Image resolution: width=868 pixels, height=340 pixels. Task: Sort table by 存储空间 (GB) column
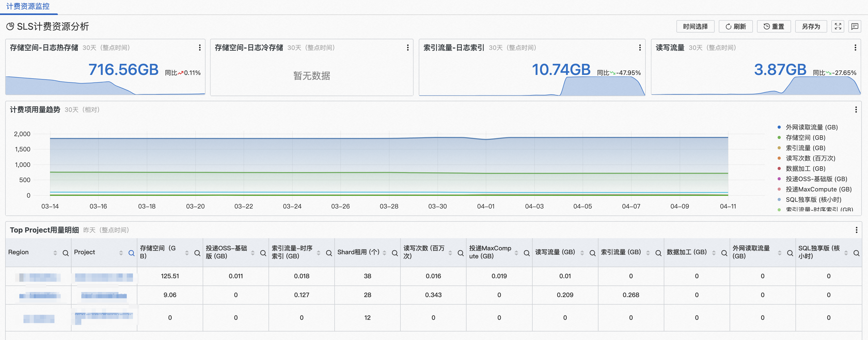tap(187, 253)
